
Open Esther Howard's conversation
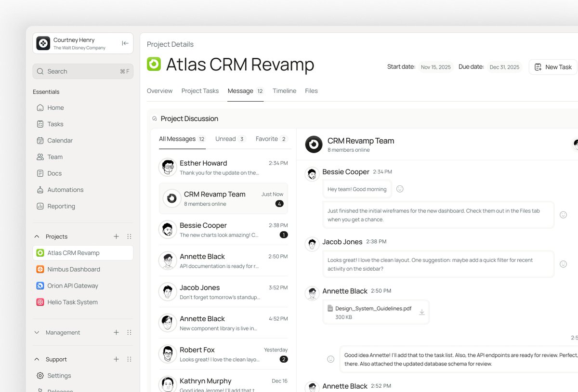click(223, 167)
